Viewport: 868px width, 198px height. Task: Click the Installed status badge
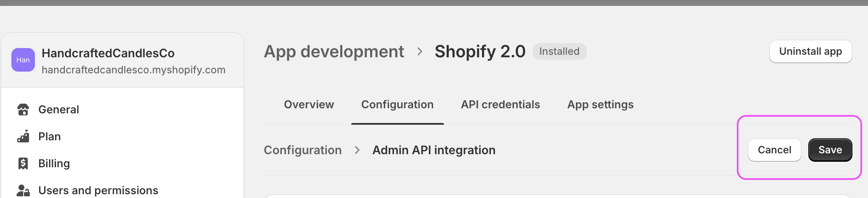pyautogui.click(x=559, y=51)
